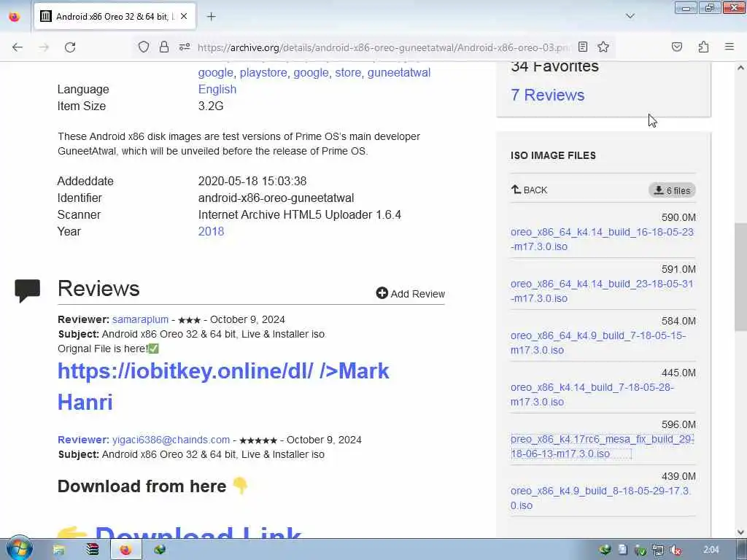The width and height of the screenshot is (747, 560).
Task: Open the tracking protection shield icon
Action: tap(144, 47)
